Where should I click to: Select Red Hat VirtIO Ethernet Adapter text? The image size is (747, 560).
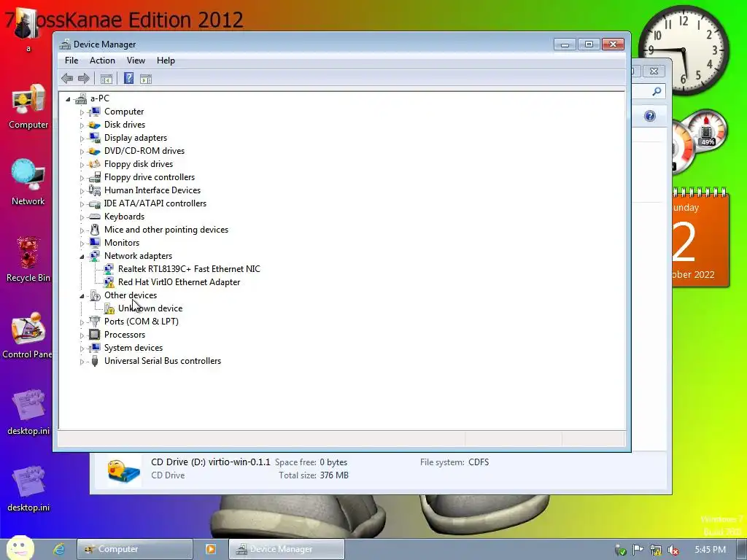coord(179,282)
